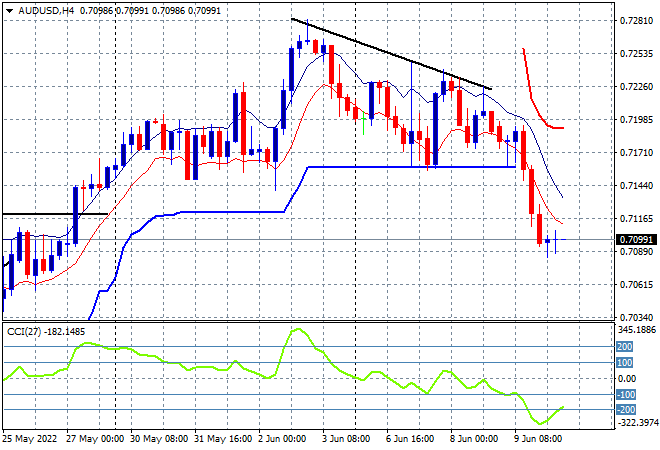Image resolution: width=660 pixels, height=450 pixels.
Task: Select the thick blue horizontal support line
Action: (412, 167)
